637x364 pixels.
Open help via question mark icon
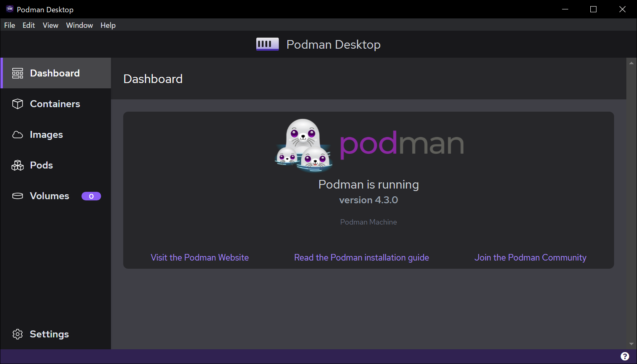coord(625,356)
